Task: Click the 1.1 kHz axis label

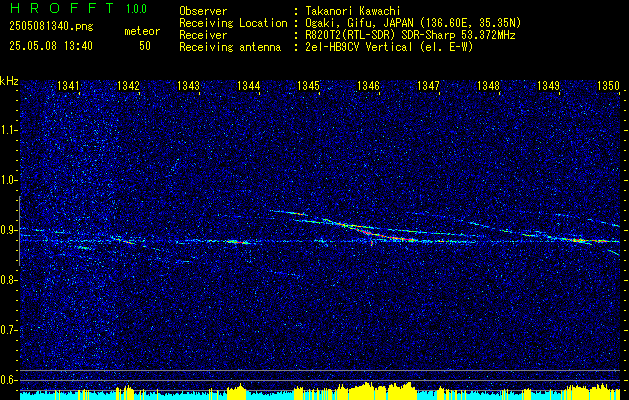Action: (8, 131)
